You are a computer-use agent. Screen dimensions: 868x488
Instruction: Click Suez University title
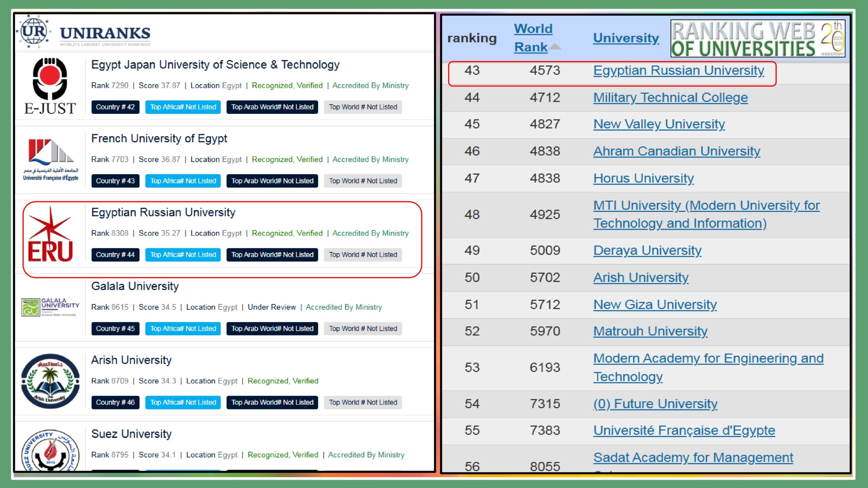[x=131, y=434]
